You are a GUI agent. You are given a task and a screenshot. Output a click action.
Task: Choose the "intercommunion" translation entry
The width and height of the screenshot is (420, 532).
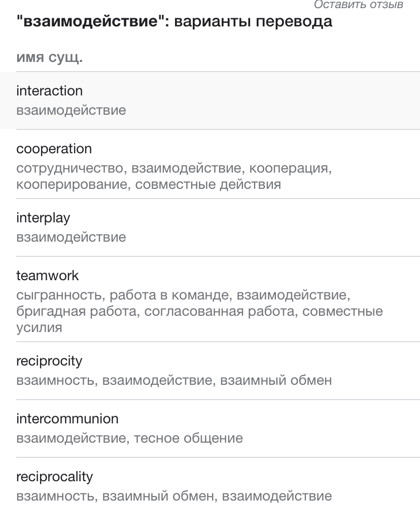tap(67, 418)
